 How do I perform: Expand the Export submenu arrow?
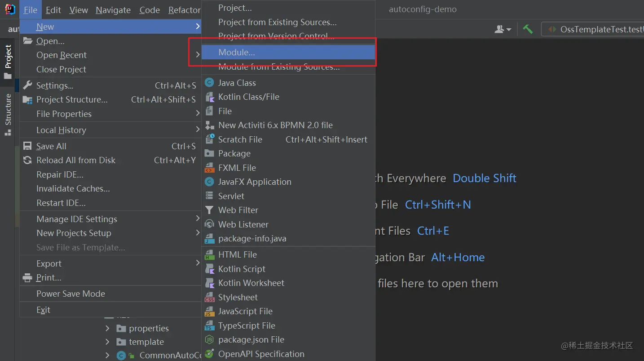(x=198, y=263)
